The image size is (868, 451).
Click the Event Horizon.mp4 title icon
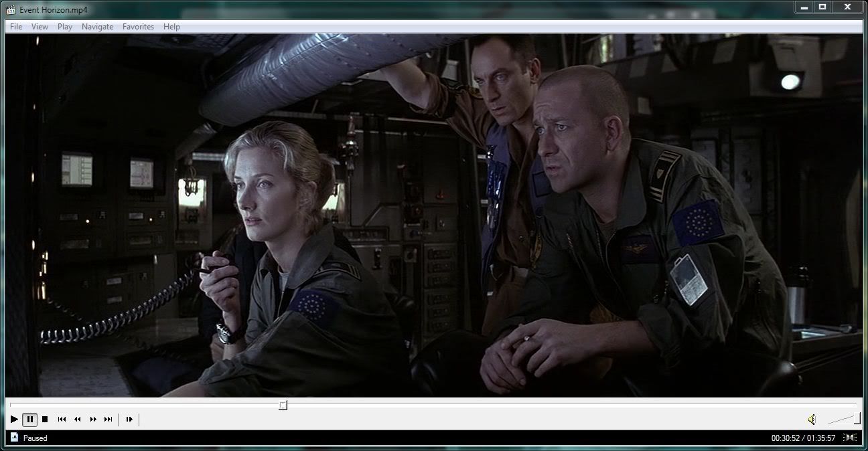coord(11,9)
